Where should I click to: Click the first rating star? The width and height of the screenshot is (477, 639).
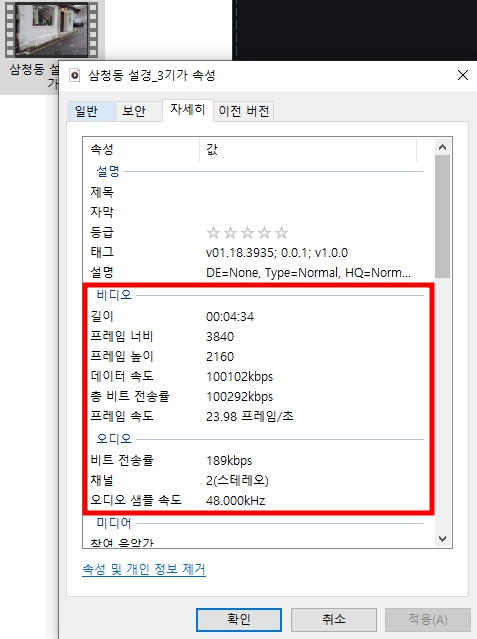click(213, 233)
